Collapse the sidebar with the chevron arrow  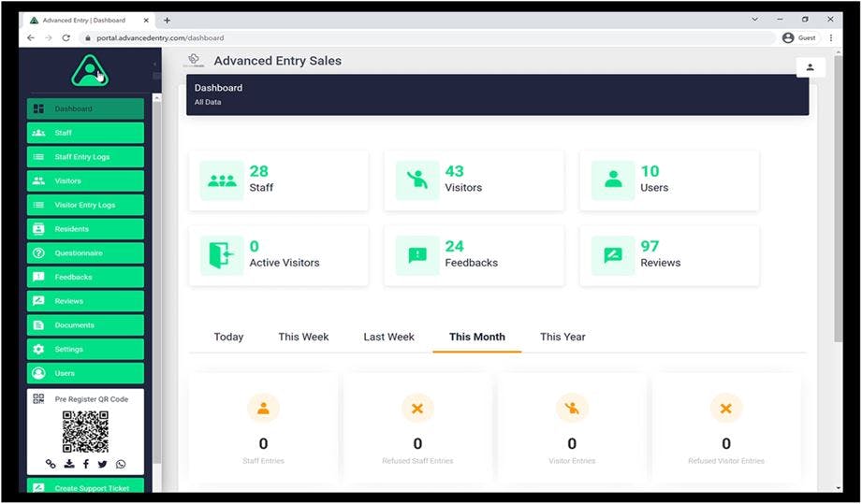[x=154, y=65]
